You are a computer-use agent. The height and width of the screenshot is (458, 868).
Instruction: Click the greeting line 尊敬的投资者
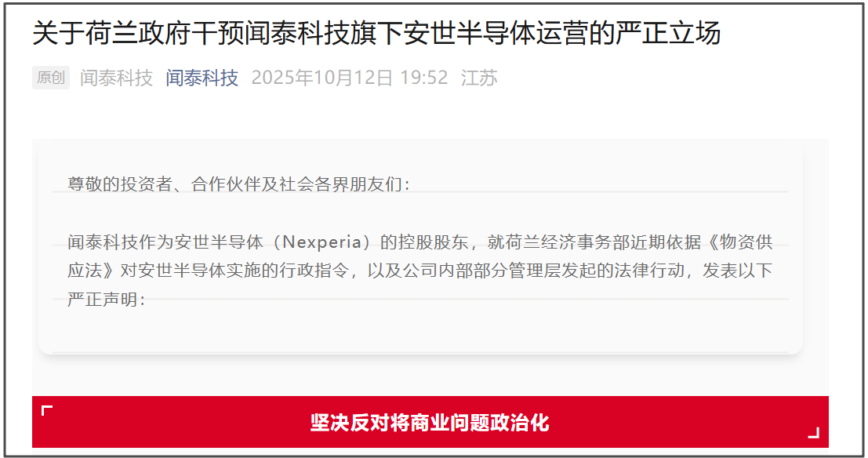click(x=121, y=184)
